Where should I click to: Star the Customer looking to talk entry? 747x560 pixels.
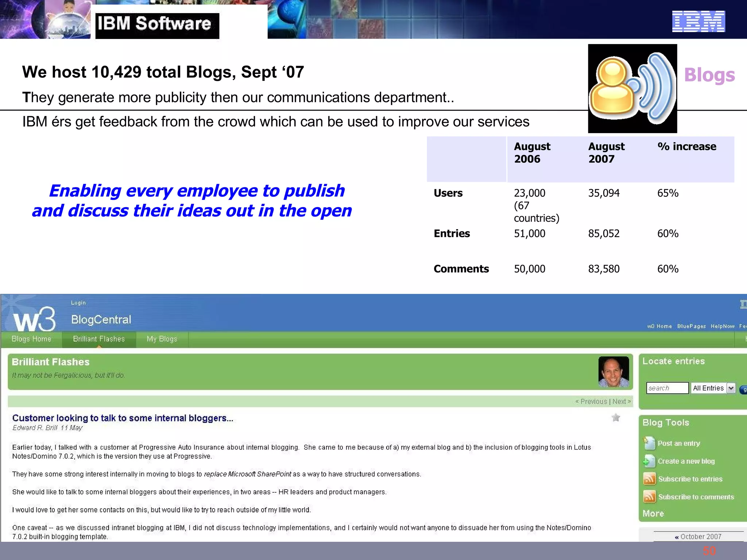click(x=616, y=417)
